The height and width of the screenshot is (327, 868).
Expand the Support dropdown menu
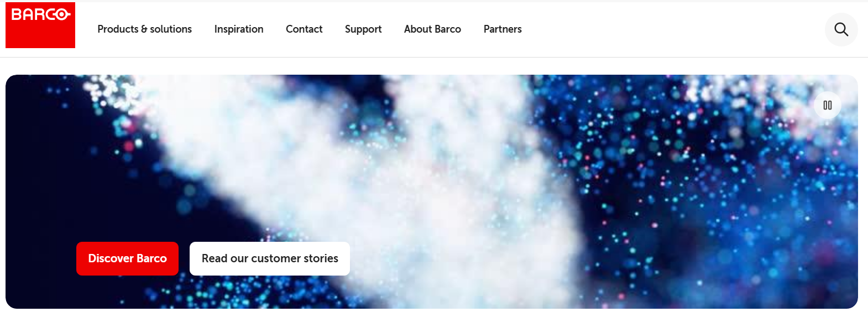[363, 29]
